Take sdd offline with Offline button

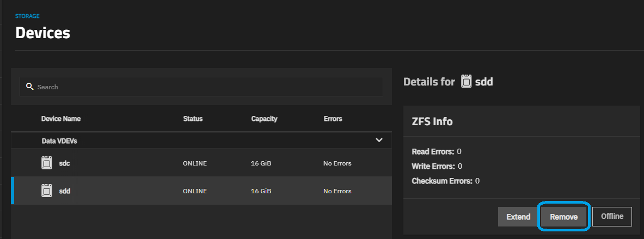[612, 216]
